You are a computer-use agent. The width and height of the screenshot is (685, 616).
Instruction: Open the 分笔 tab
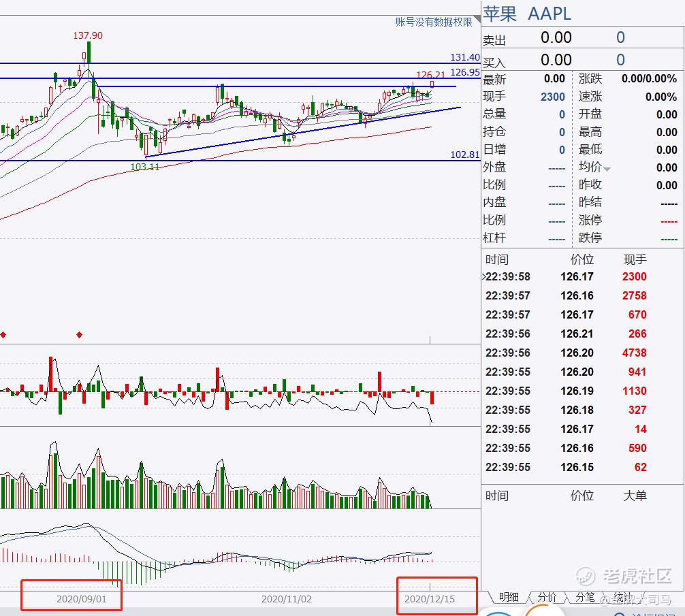pyautogui.click(x=585, y=597)
